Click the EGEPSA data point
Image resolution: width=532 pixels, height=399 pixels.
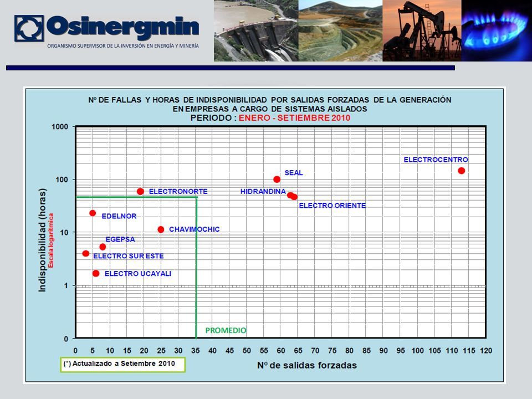[x=103, y=247]
